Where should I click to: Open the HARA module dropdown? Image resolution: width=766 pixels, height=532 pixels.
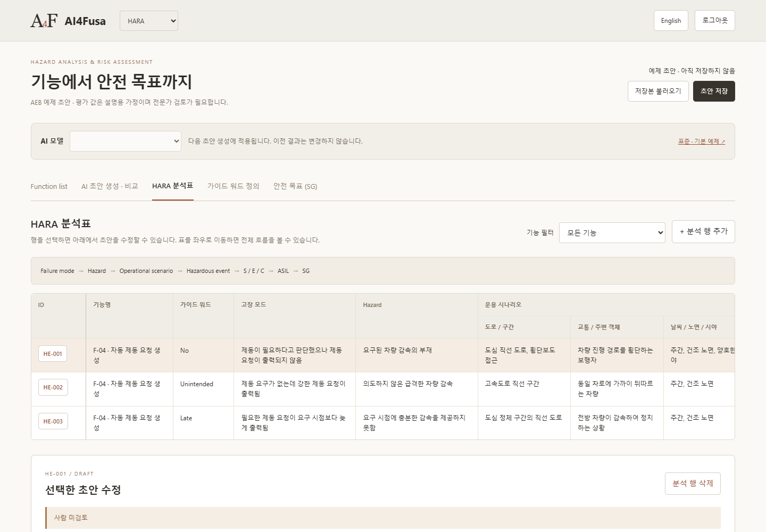point(149,21)
